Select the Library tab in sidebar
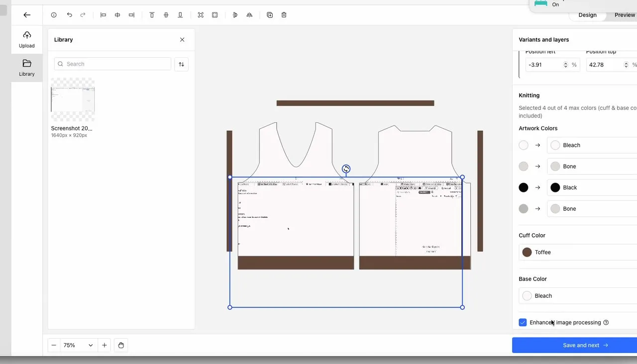Image resolution: width=637 pixels, height=364 pixels. (x=27, y=68)
